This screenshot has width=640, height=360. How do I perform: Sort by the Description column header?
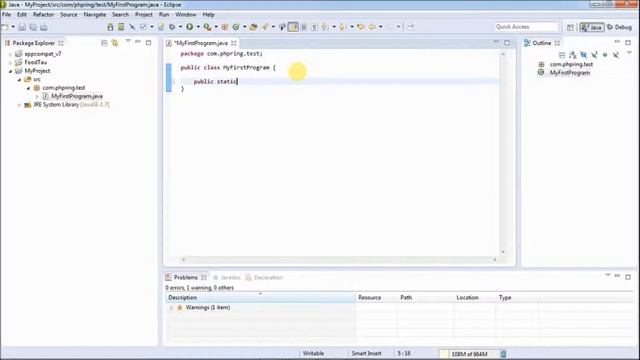pyautogui.click(x=260, y=298)
